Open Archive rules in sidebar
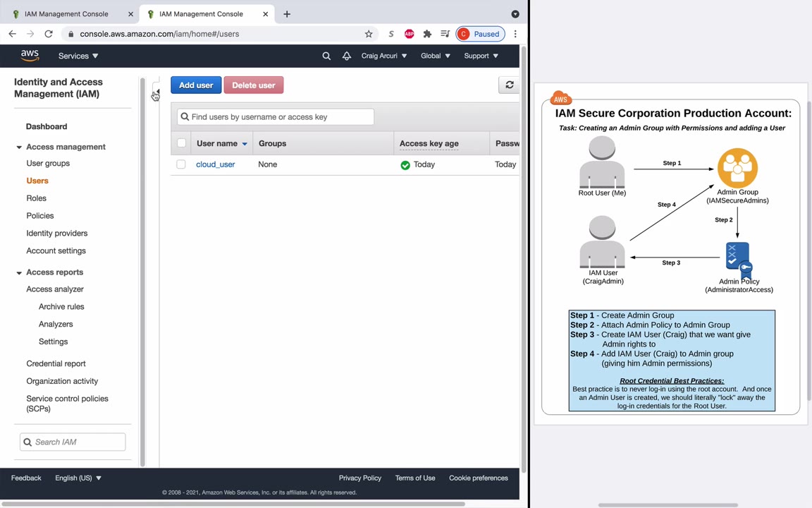 tap(61, 307)
